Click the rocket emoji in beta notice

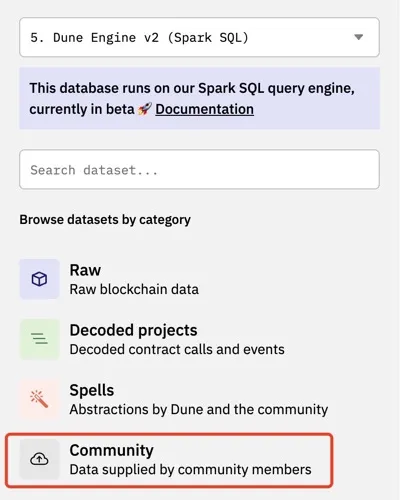click(x=145, y=109)
